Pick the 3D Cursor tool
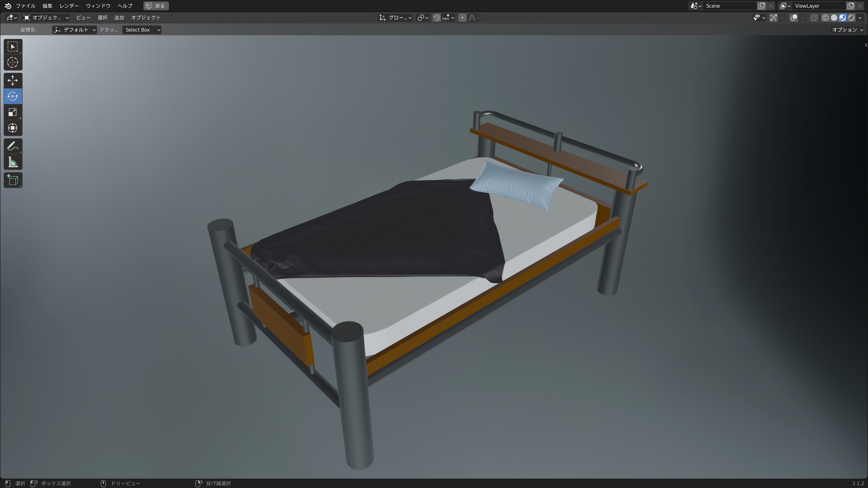868x488 pixels. 13,62
